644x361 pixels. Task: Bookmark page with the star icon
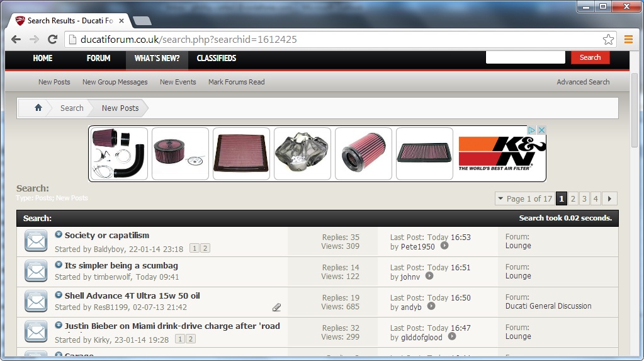pos(608,40)
